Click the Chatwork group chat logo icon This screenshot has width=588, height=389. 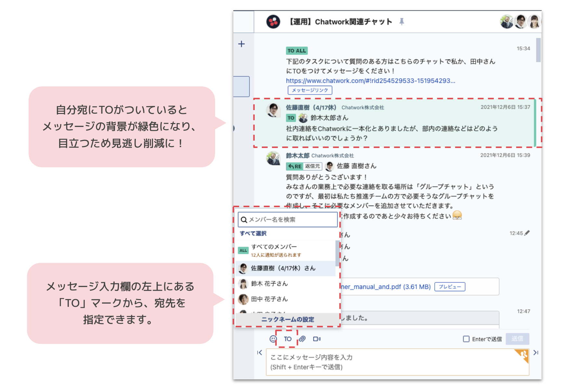[273, 22]
